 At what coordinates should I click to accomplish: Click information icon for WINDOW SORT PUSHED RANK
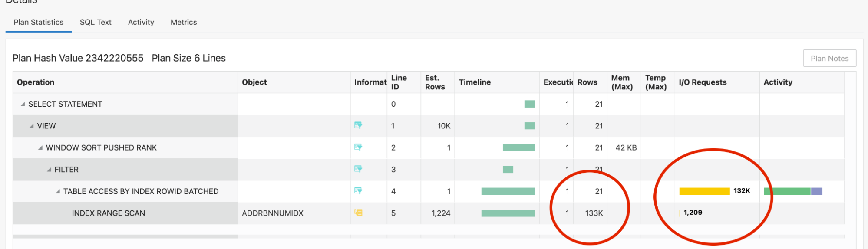point(358,147)
